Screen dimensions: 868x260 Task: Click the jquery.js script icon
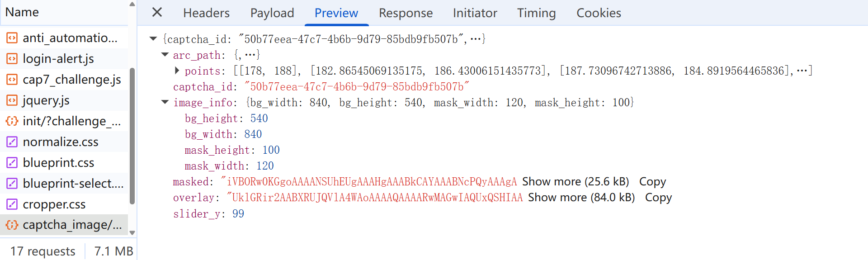click(12, 100)
